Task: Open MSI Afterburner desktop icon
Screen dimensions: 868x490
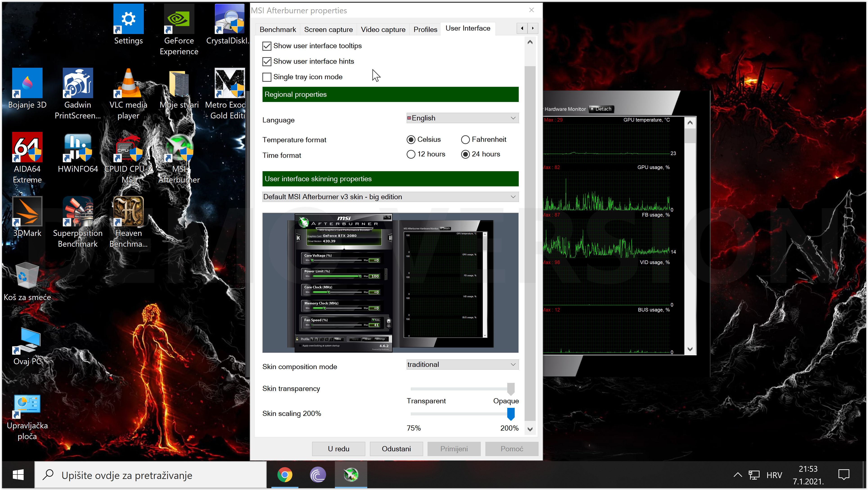Action: [179, 158]
